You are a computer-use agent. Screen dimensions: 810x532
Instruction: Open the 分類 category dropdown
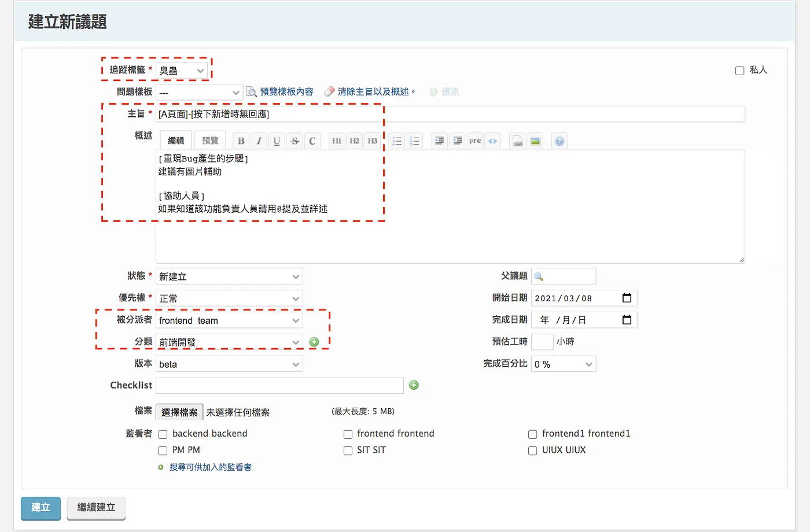tap(229, 342)
